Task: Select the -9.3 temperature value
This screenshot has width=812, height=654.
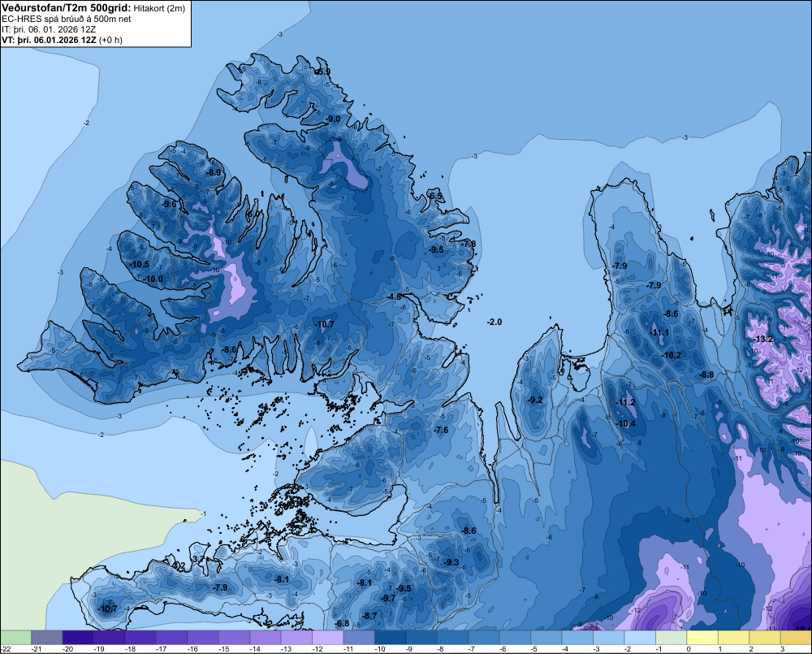Action: click(451, 562)
